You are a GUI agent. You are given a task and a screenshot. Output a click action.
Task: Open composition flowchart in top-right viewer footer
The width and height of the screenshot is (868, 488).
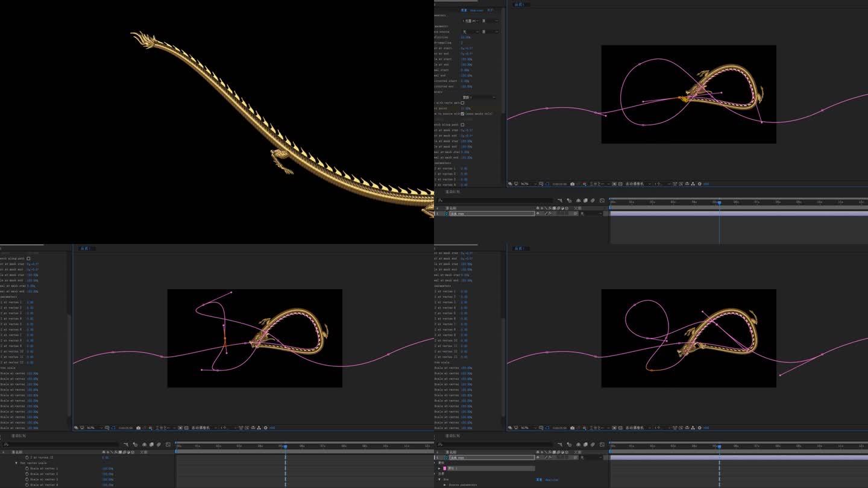click(693, 184)
